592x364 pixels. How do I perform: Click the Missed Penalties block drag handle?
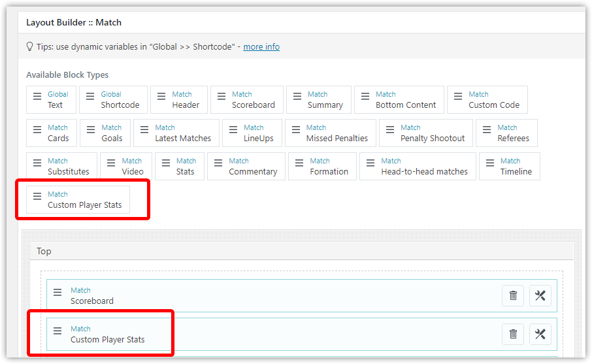(295, 129)
